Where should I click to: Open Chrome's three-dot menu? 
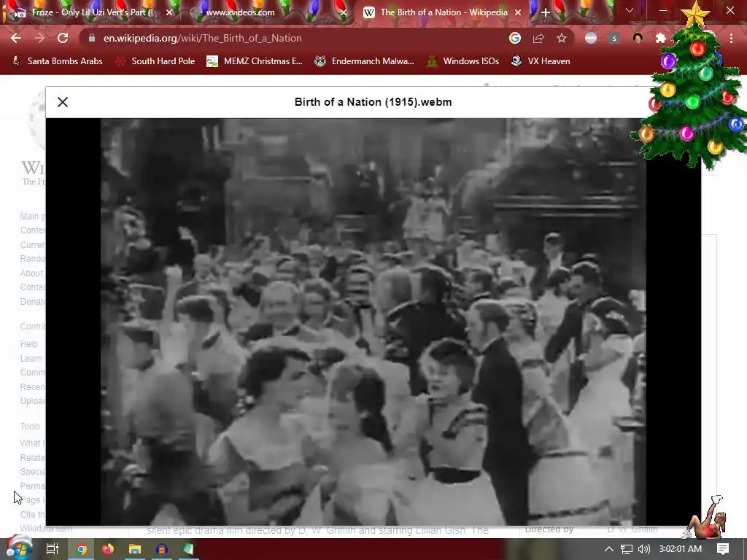click(x=731, y=38)
